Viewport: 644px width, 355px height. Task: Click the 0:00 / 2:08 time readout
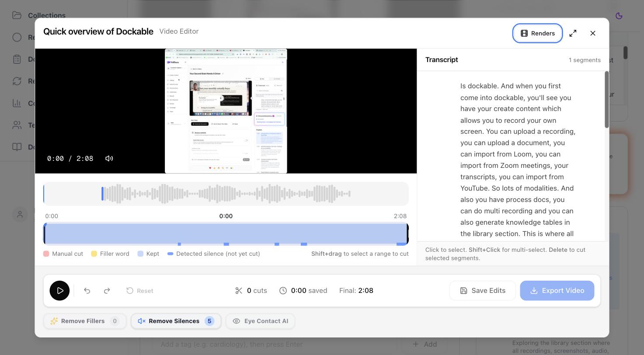[x=70, y=158]
